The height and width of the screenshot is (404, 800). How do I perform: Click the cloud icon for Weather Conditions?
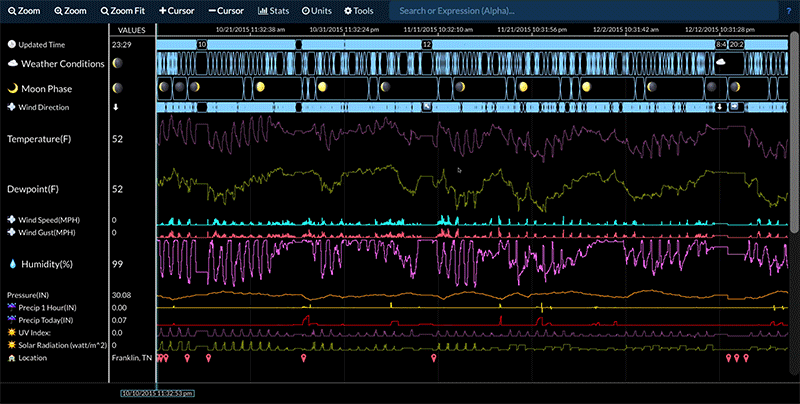12,63
